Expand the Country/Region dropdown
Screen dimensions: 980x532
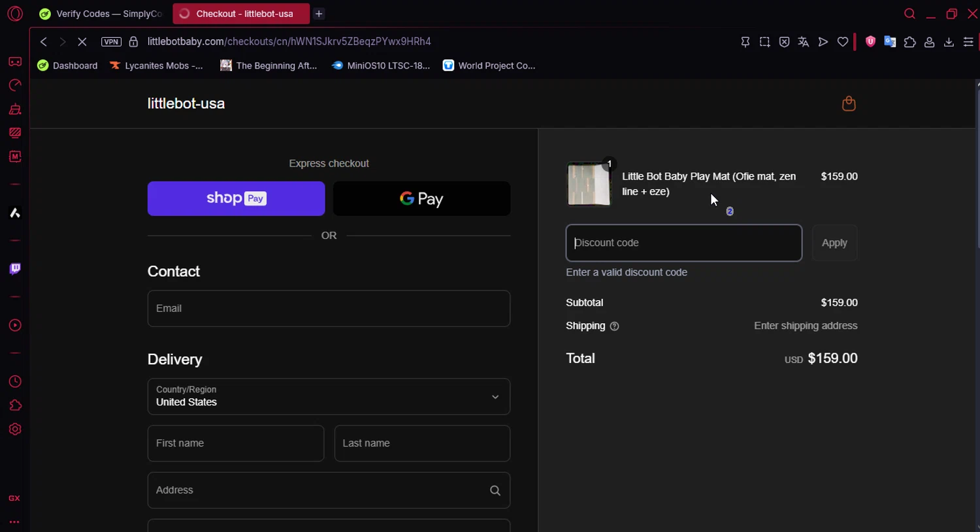[329, 396]
